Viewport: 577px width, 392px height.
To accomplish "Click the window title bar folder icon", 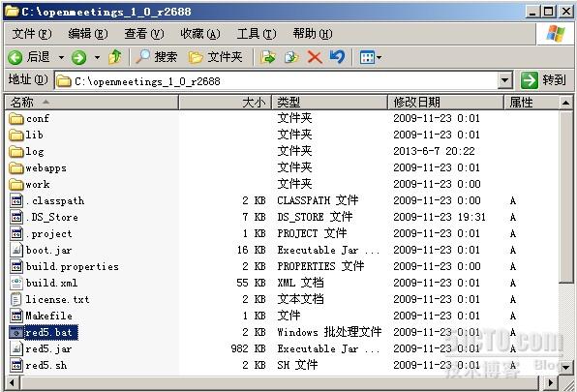I will coord(13,12).
